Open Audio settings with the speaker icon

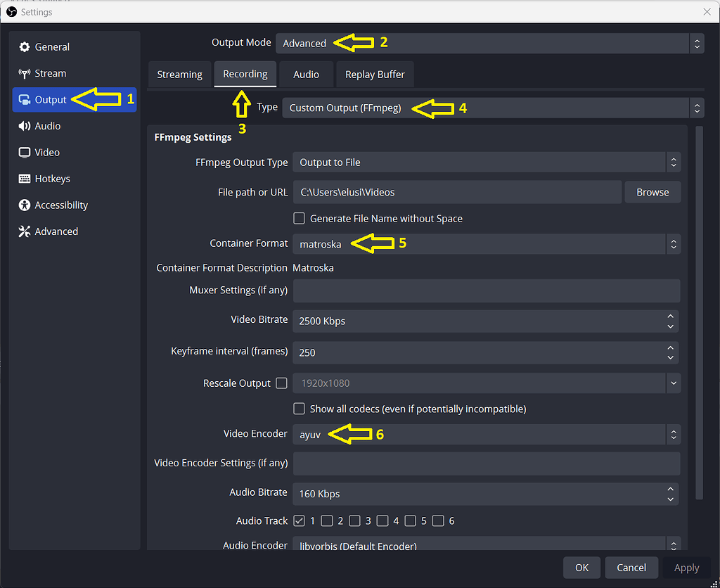click(x=25, y=126)
